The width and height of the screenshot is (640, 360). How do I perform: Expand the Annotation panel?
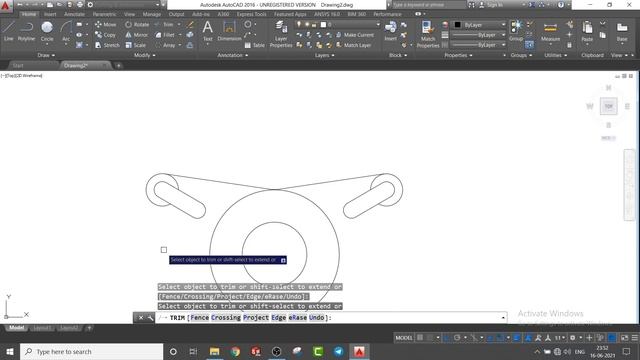pyautogui.click(x=233, y=55)
